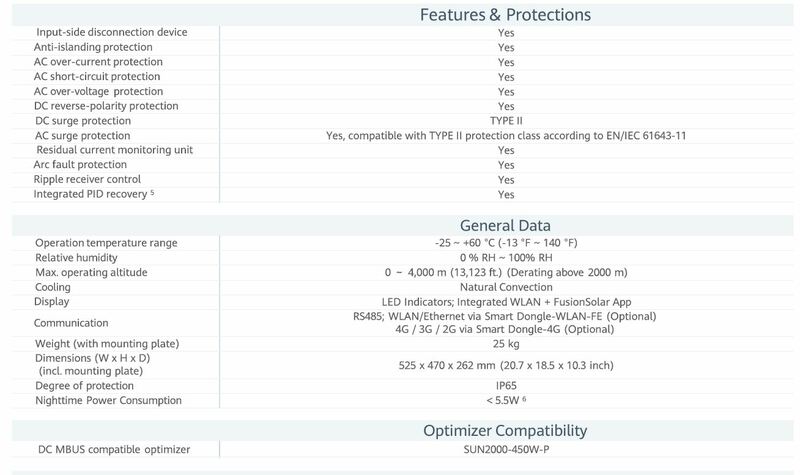This screenshot has width=800, height=475.
Task: Click the Relative humidity value text
Action: click(x=505, y=258)
